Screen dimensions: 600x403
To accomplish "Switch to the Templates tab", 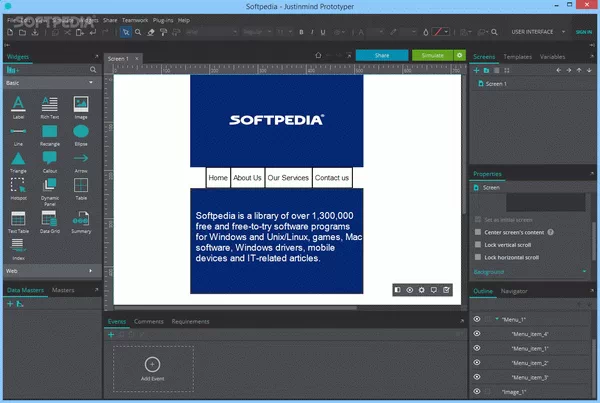I will pyautogui.click(x=517, y=58).
